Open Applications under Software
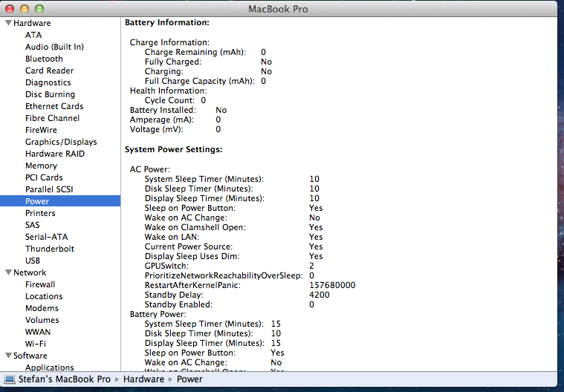 coord(49,367)
